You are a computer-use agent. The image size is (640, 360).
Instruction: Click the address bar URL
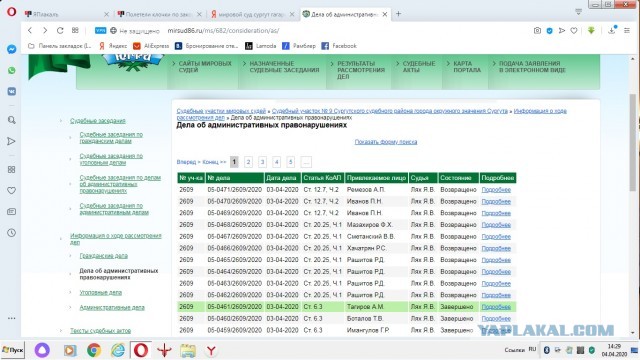point(223,31)
